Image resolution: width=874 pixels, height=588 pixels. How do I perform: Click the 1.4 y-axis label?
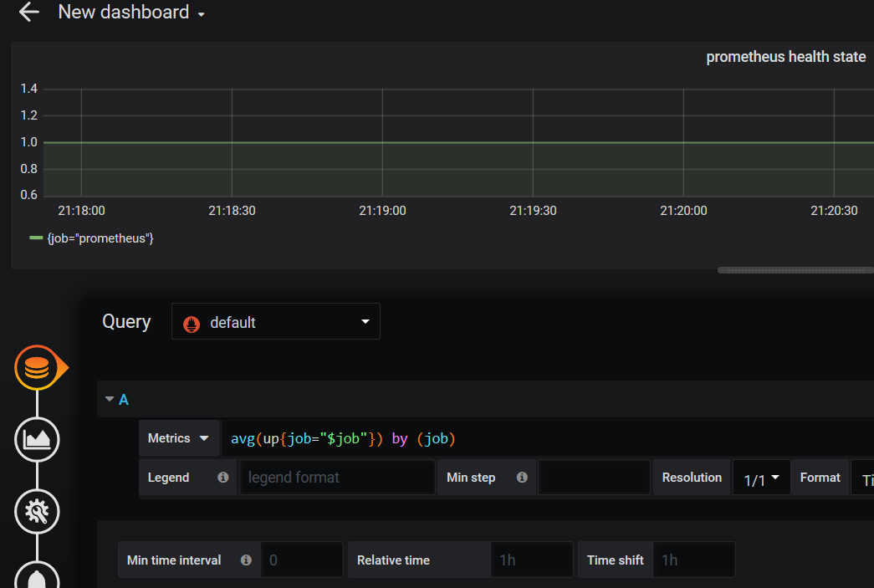[x=29, y=89]
